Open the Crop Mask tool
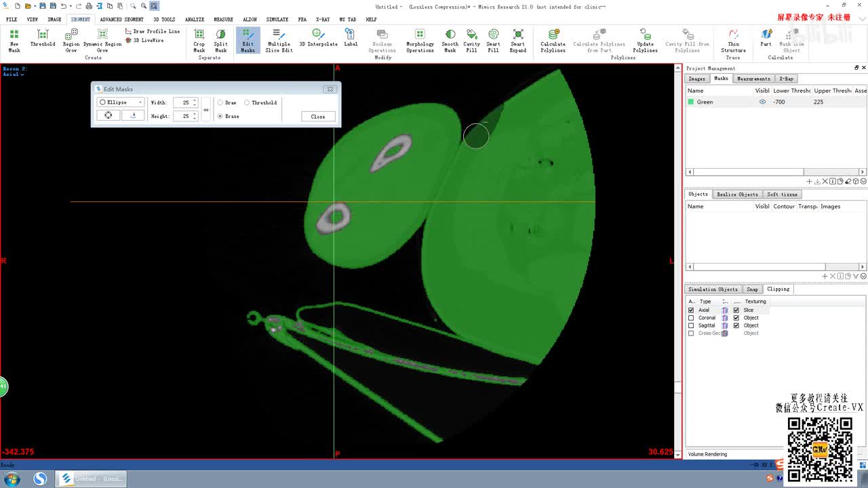The height and width of the screenshot is (488, 868). pos(199,41)
